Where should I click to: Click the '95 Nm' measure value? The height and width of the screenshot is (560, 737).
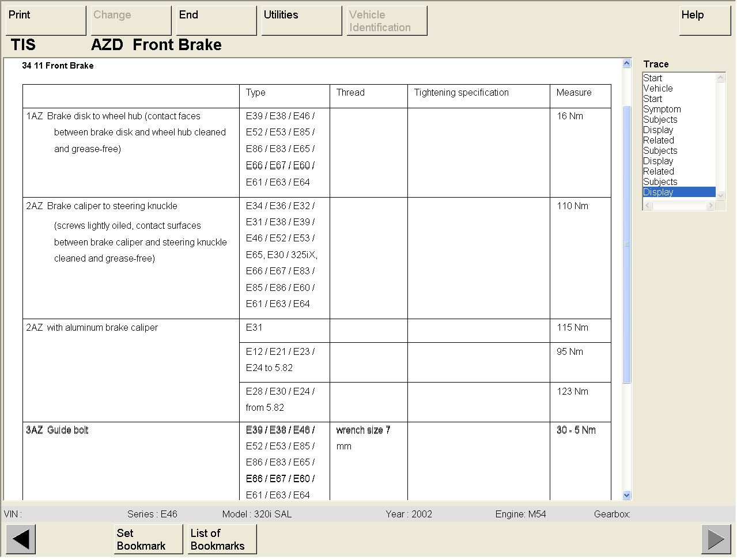pyautogui.click(x=570, y=351)
